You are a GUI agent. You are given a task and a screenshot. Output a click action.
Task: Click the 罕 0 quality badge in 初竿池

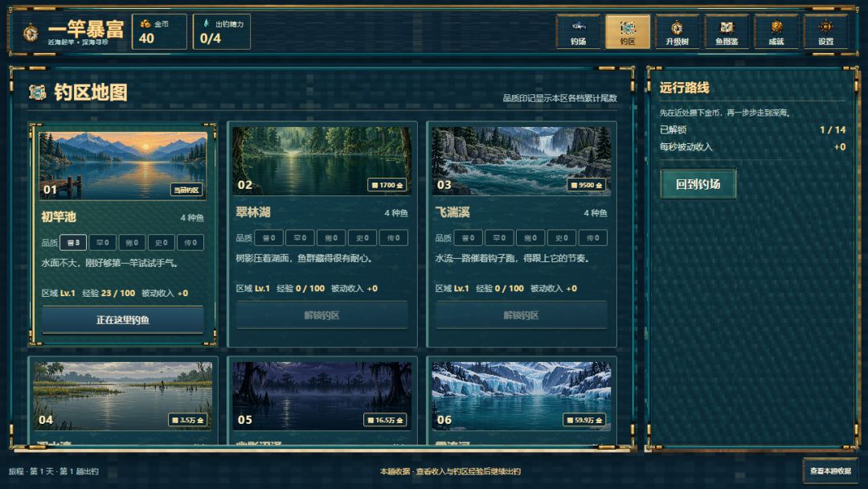click(102, 243)
